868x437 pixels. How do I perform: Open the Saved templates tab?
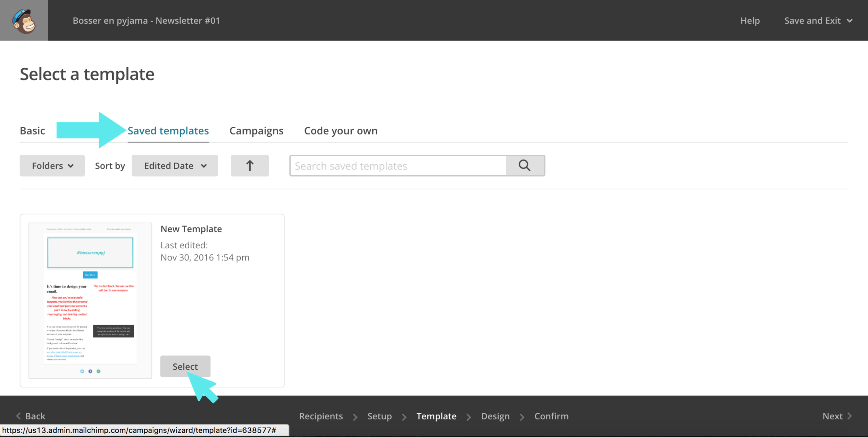168,131
